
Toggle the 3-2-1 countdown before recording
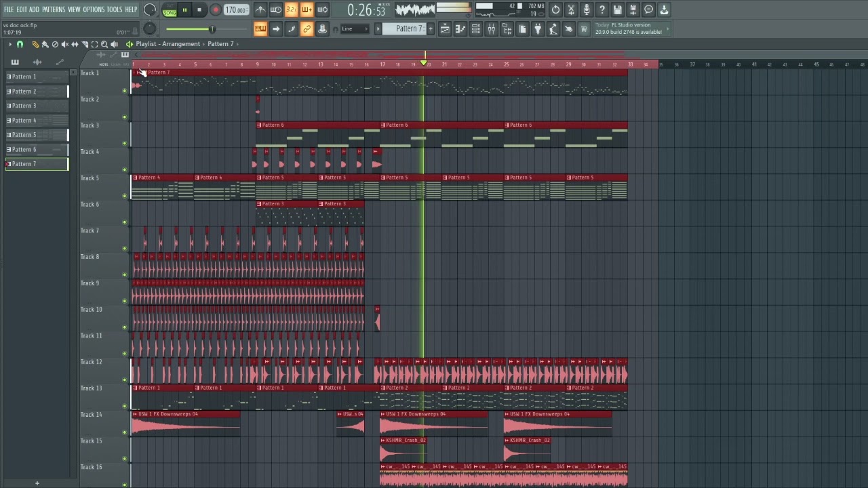(292, 9)
